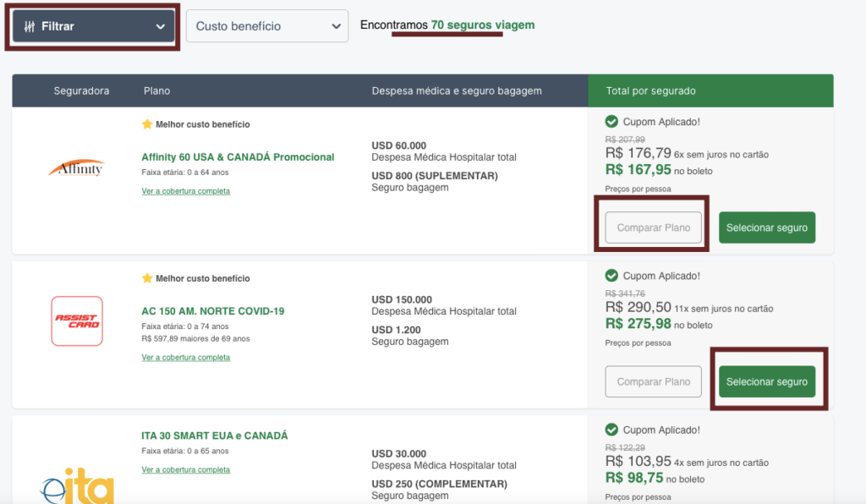Click the Assist Card insurer logo
866x504 pixels.
click(x=77, y=320)
